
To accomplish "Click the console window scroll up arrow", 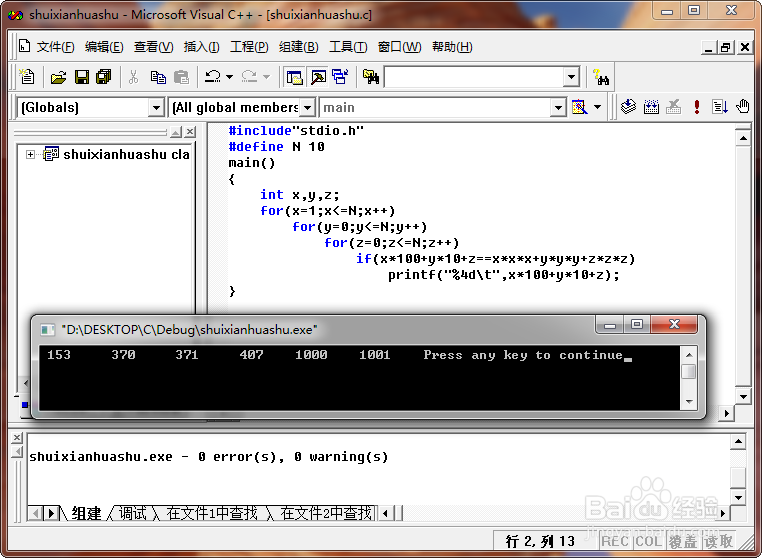I will (x=689, y=355).
